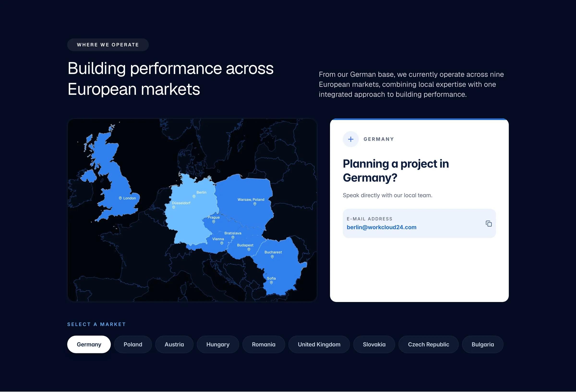This screenshot has width=576, height=392.
Task: Click the Prague label on map
Action: (x=214, y=217)
